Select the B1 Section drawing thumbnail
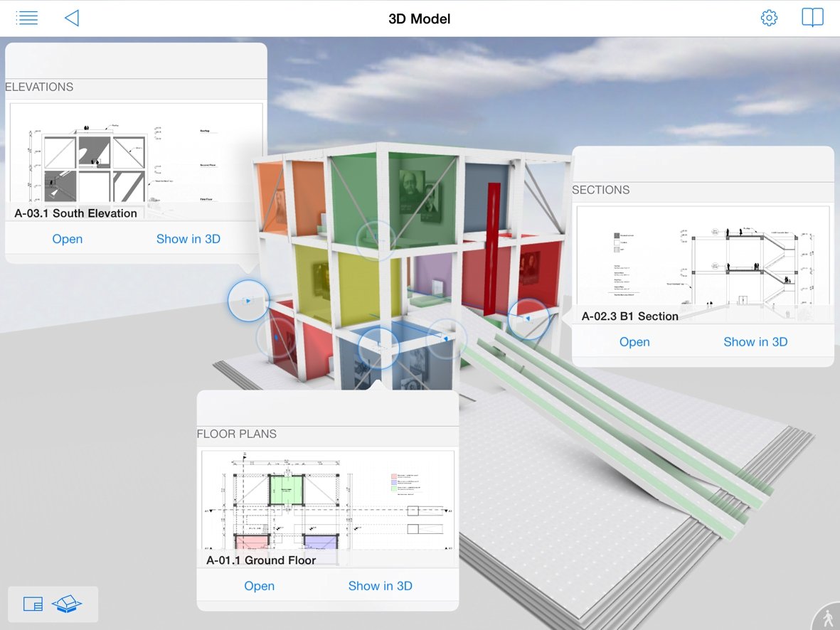 click(703, 265)
